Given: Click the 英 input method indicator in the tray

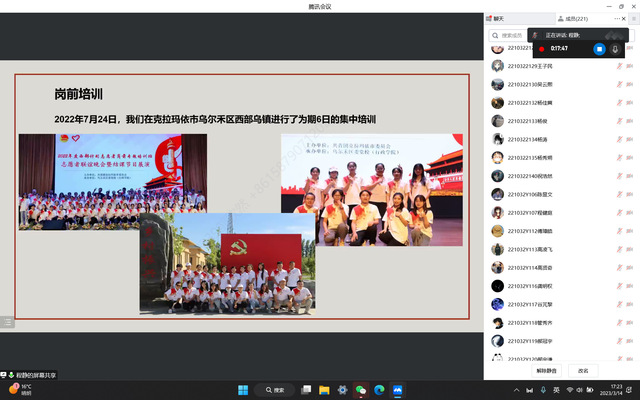Looking at the screenshot, I should 556,390.
